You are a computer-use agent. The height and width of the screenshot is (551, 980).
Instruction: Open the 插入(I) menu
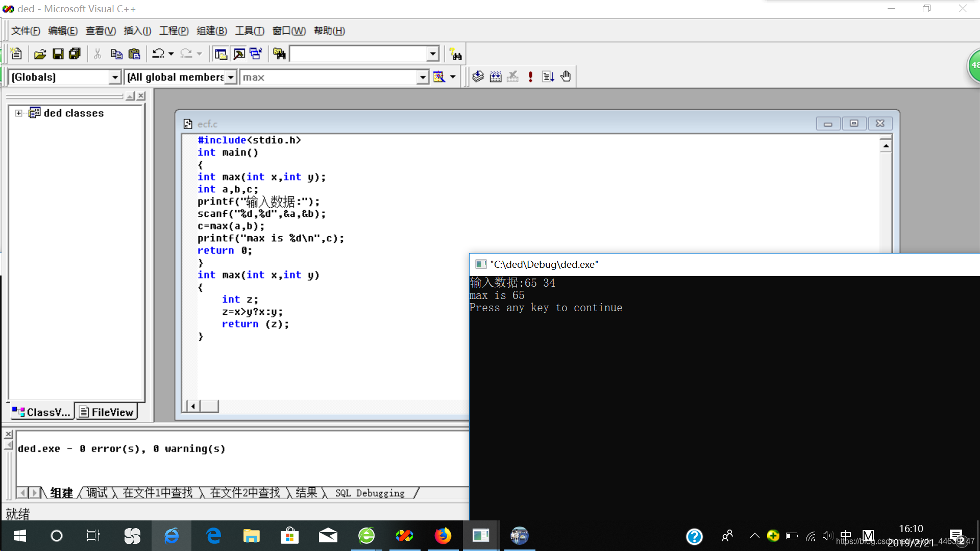click(137, 31)
